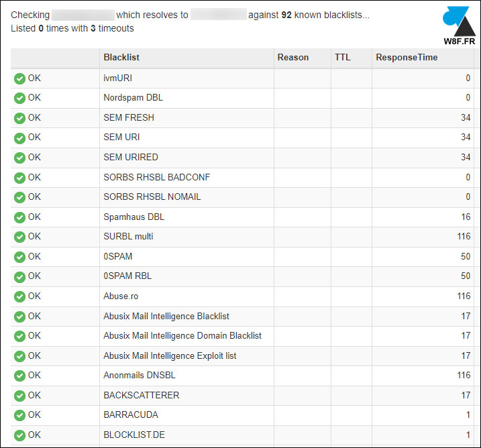The width and height of the screenshot is (481, 448).
Task: Click the check icon beside SORBS RHSBL NOMAIL
Action: [19, 197]
